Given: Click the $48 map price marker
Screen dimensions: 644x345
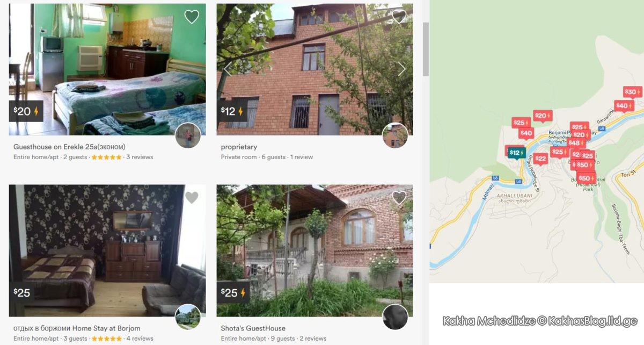Looking at the screenshot, I should click(x=576, y=143).
